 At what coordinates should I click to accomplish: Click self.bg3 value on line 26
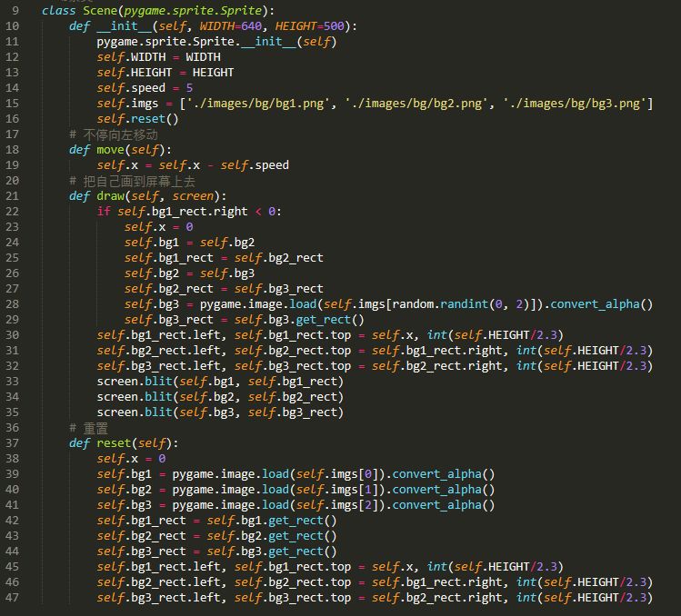pyautogui.click(x=227, y=273)
